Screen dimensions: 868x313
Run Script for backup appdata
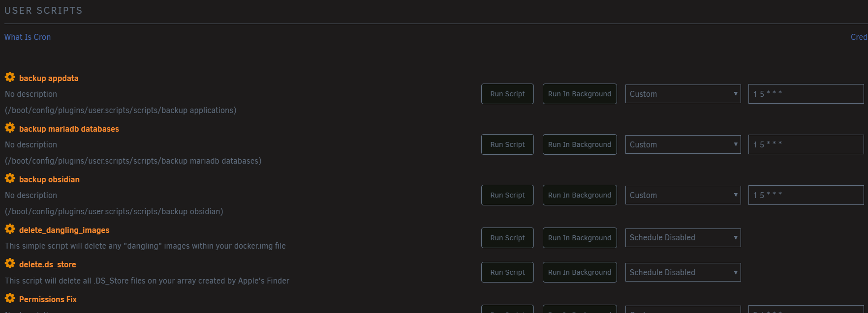[507, 94]
